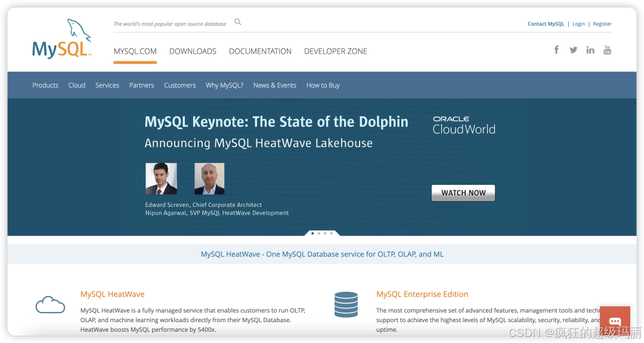The image size is (644, 343).
Task: Select the fourth carousel slide dot
Action: coord(331,233)
